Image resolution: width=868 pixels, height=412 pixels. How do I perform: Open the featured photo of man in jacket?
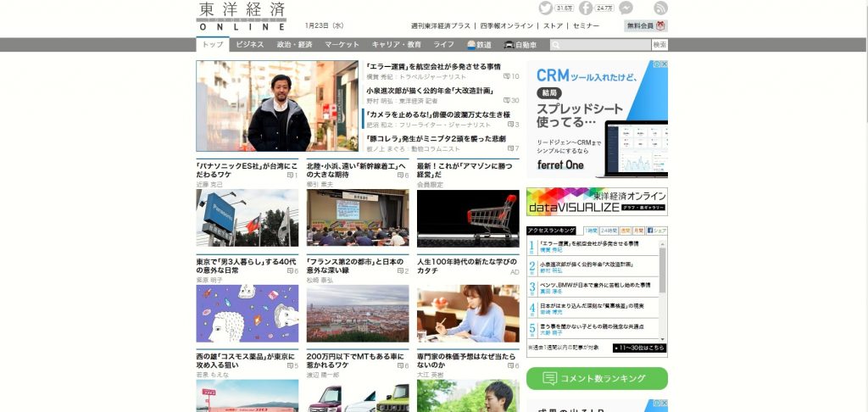[277, 106]
